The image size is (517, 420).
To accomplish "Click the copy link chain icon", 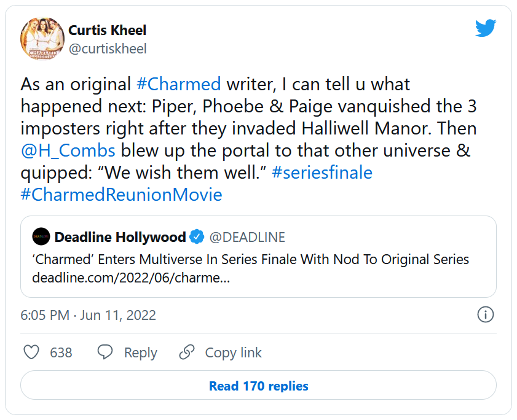I will (187, 352).
